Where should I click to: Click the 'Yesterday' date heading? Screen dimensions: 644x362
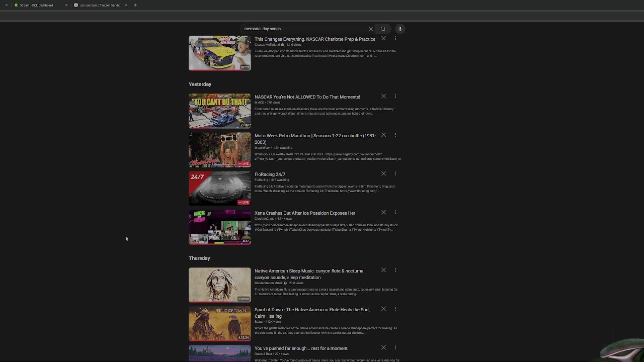click(200, 84)
